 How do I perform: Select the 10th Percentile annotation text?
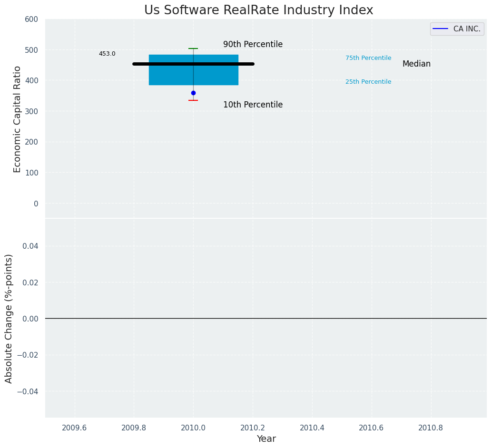coord(253,105)
